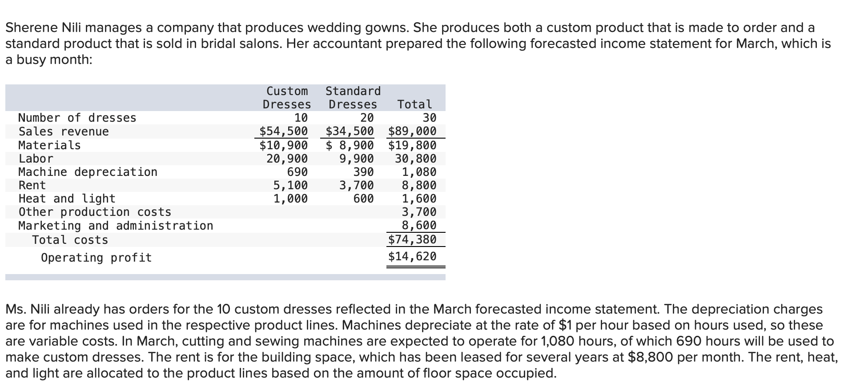Click the 'Custom Dresses' column header
Image resolution: width=868 pixels, height=390 pixels.
[x=287, y=98]
